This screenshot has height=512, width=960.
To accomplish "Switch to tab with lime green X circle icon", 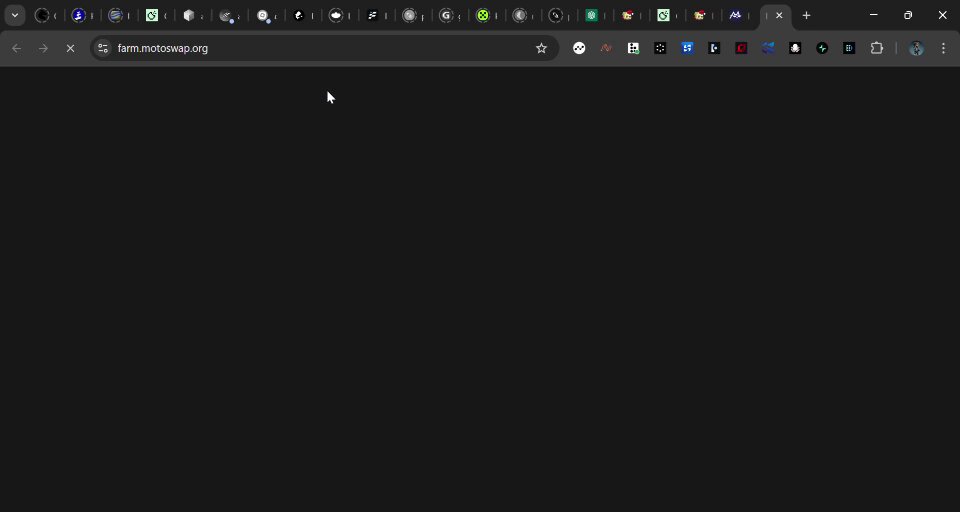I will [483, 16].
